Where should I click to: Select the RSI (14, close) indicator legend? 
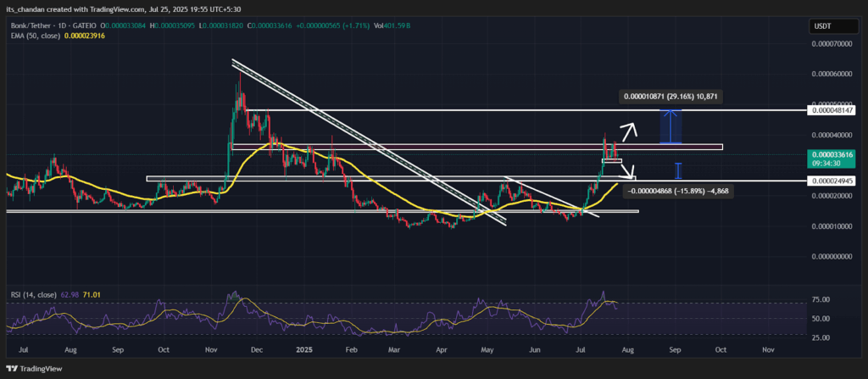[33, 295]
